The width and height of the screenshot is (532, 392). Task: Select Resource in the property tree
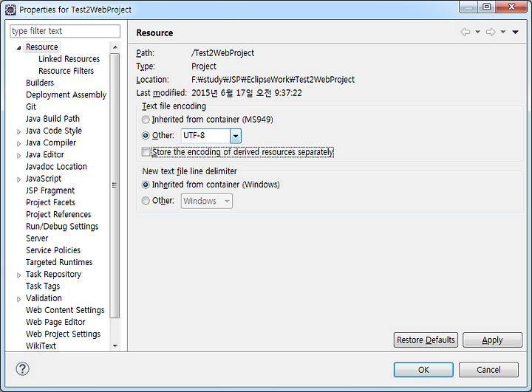click(x=41, y=47)
